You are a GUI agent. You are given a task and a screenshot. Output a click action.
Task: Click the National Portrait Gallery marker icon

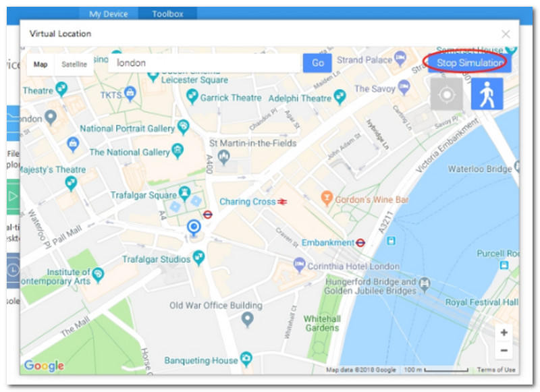(x=182, y=128)
